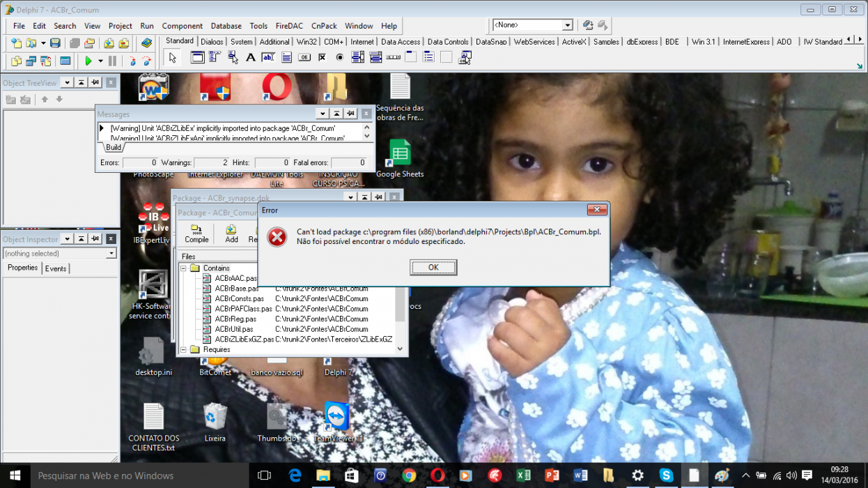
Task: Switch to the Data Access palette tab
Action: click(401, 42)
